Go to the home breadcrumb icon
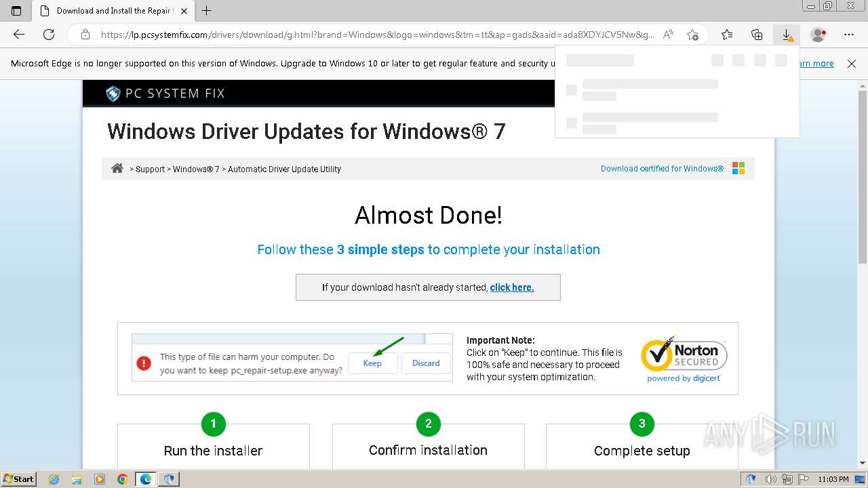Screen dimensions: 868x488 pyautogui.click(x=117, y=169)
